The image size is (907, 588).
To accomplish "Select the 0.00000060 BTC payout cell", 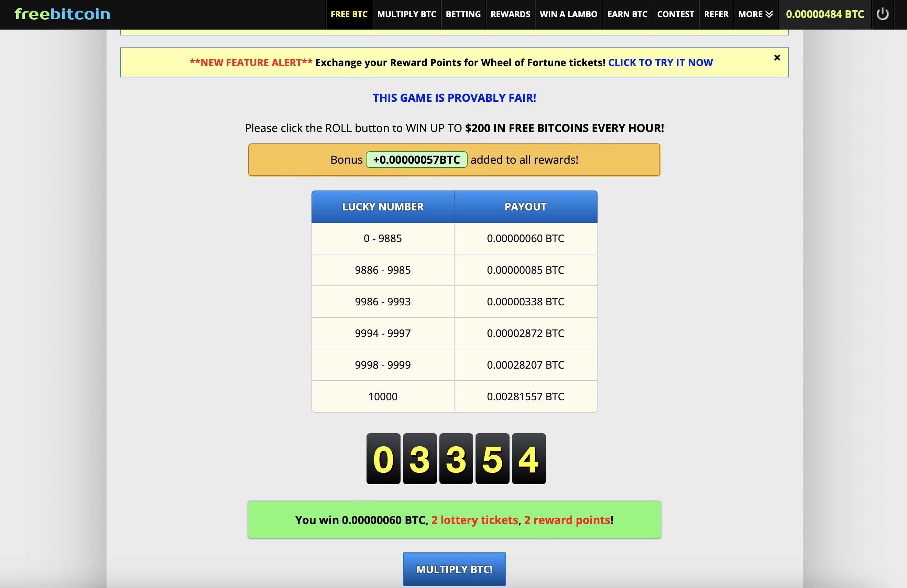I will (x=525, y=239).
